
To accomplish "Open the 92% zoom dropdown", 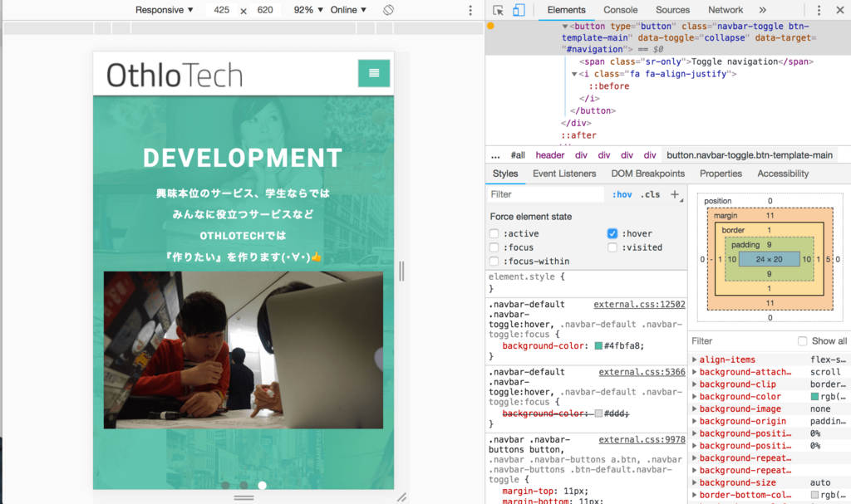I will point(308,10).
